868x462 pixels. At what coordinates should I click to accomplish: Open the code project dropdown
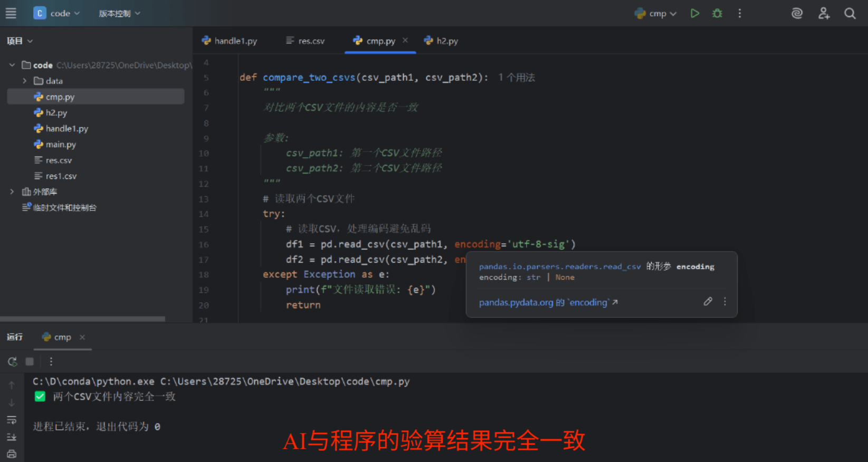pos(57,13)
